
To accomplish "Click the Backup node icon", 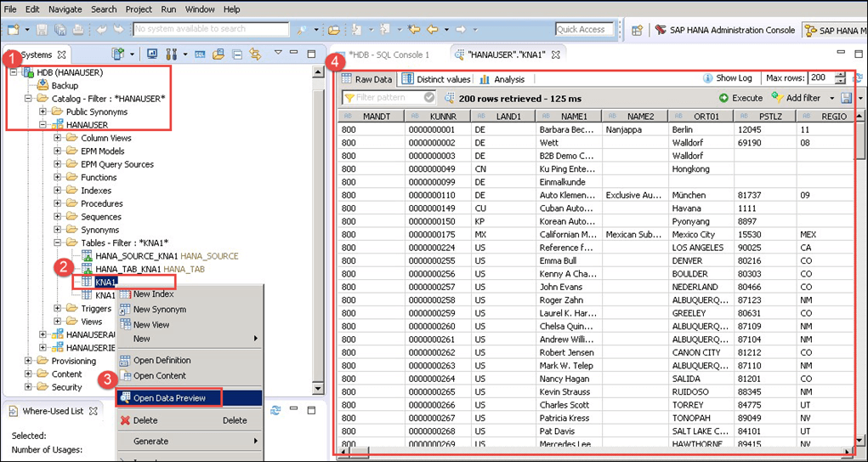I will [43, 86].
